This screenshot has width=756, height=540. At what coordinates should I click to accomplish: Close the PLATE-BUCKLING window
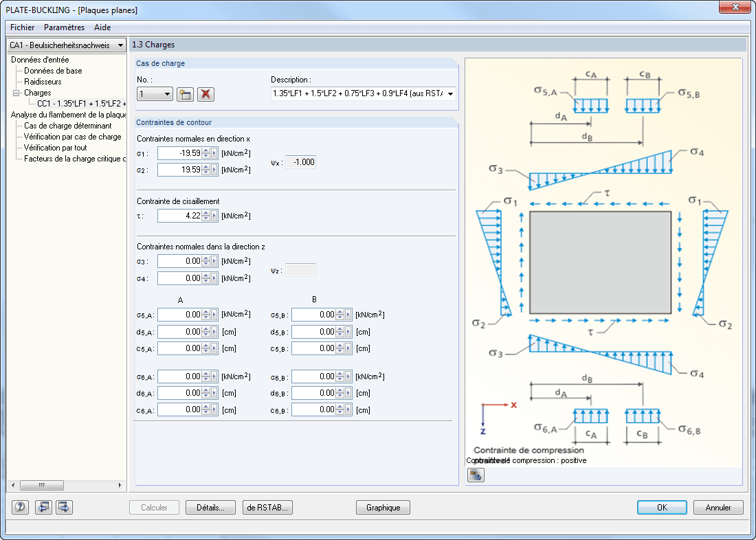736,7
